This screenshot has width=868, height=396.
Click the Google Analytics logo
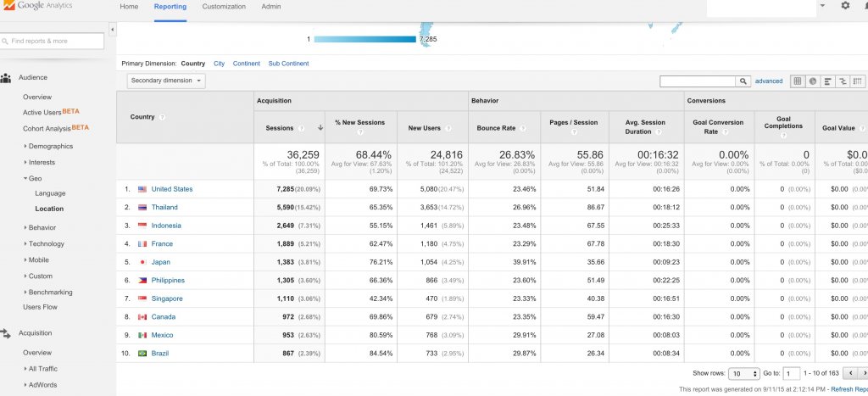37,6
